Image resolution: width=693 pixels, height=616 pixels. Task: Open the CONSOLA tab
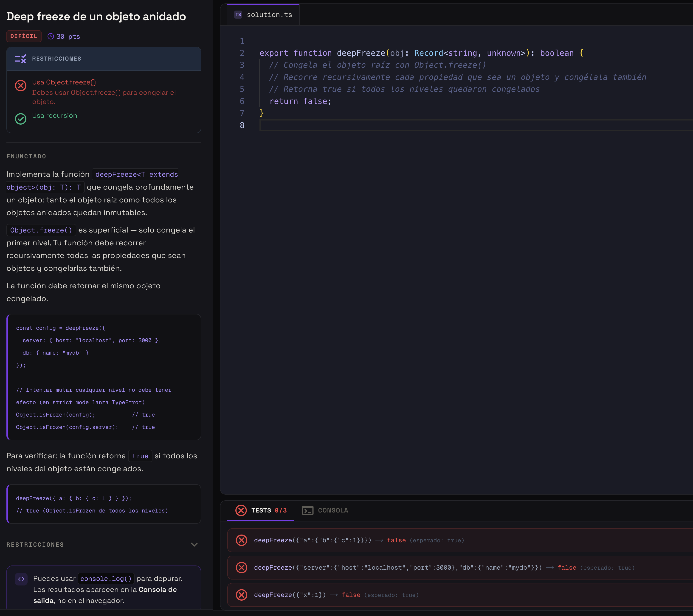325,510
